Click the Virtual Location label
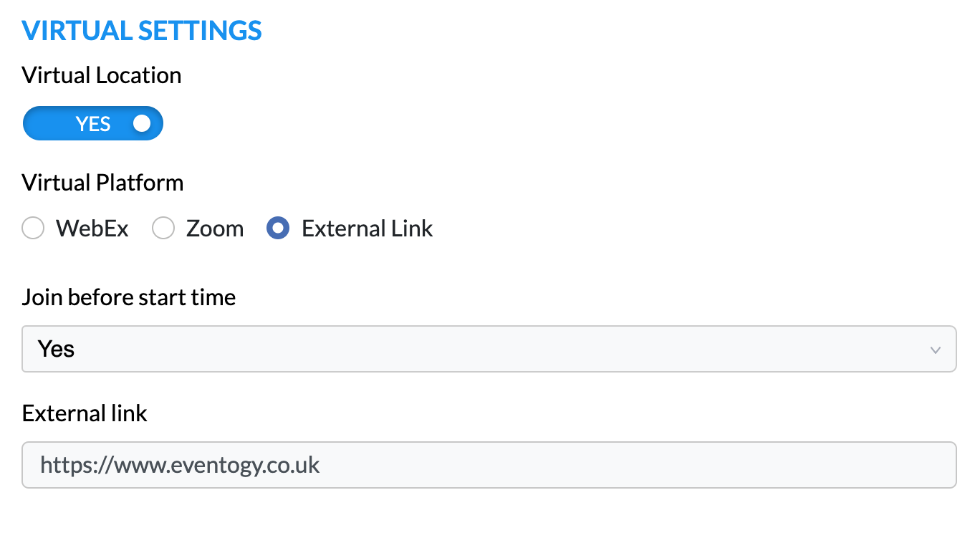The height and width of the screenshot is (533, 980). click(x=101, y=75)
